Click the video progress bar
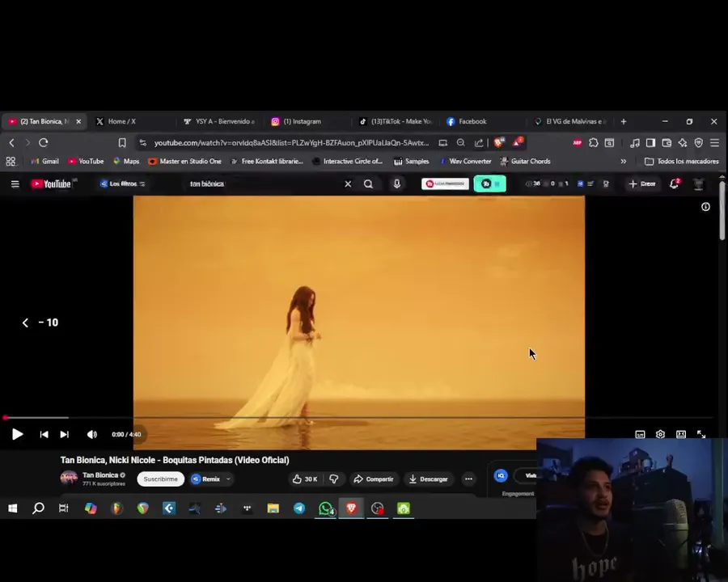 pyautogui.click(x=358, y=418)
